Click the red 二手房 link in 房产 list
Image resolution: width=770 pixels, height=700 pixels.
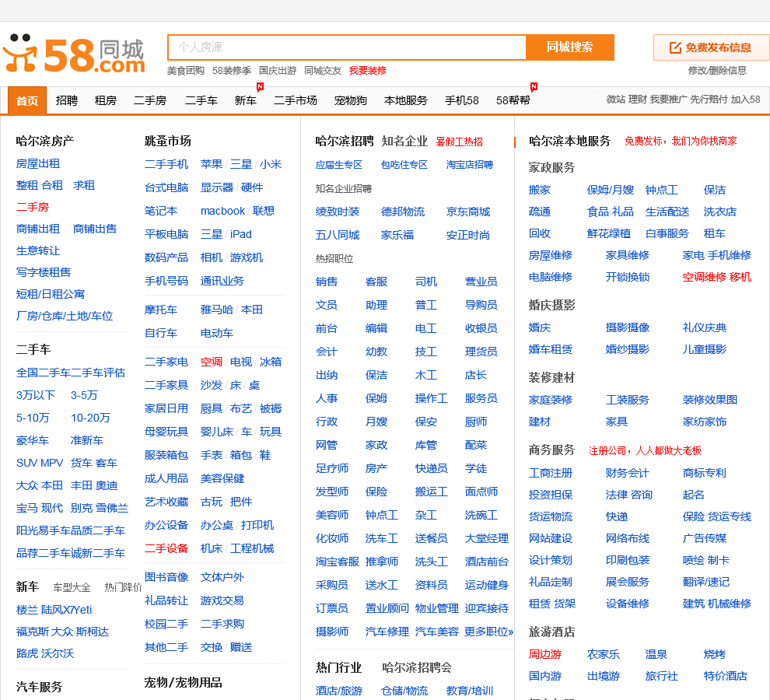pos(33,208)
